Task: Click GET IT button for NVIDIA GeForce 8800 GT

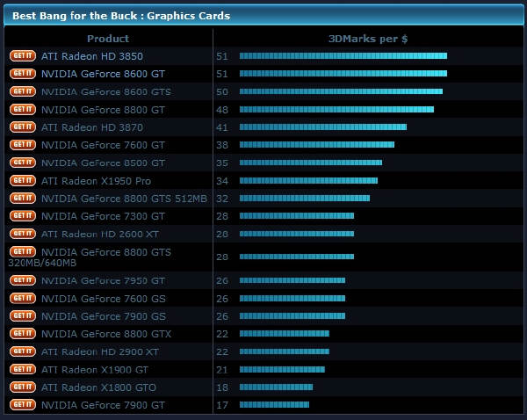Action: [x=23, y=109]
